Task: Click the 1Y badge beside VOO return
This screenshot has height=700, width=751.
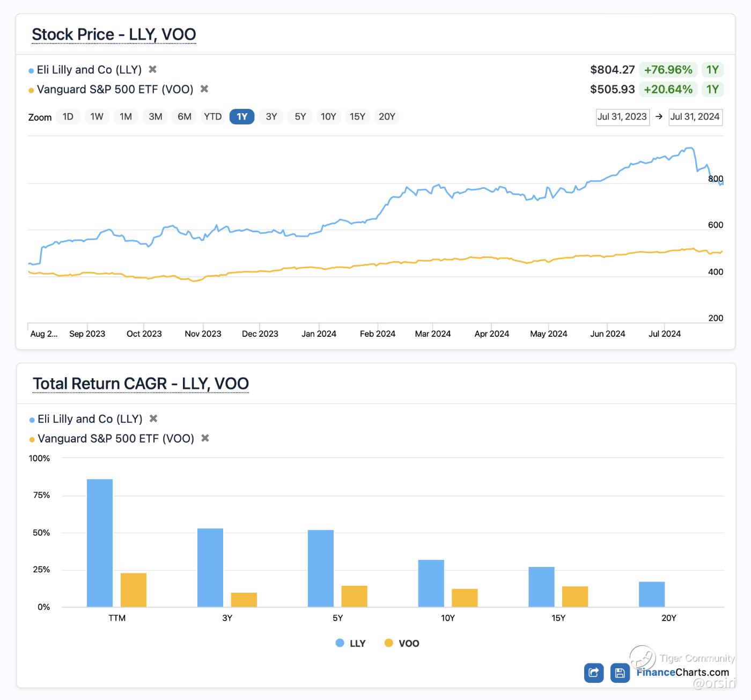Action: (x=712, y=89)
